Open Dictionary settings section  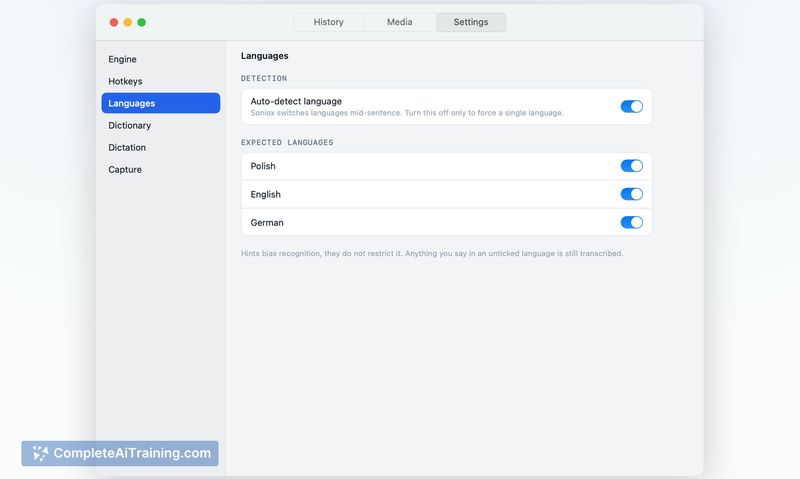[x=161, y=125]
